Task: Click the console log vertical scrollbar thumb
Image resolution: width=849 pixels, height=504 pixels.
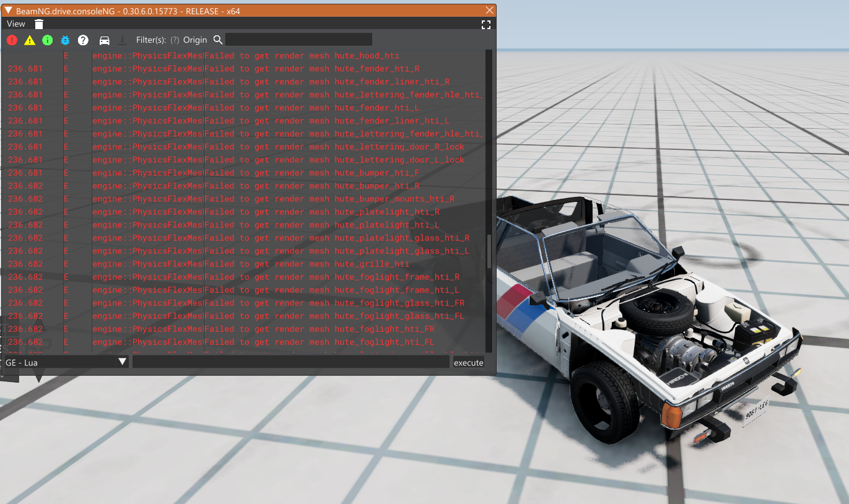Action: click(489, 251)
